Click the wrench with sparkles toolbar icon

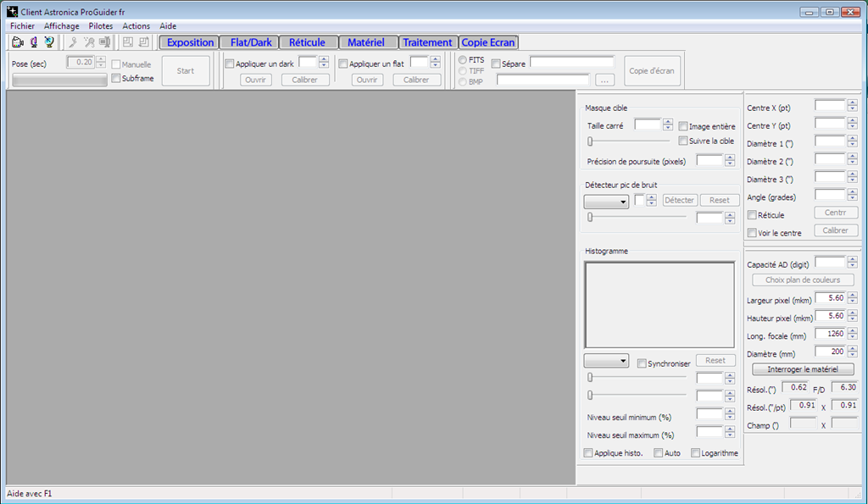[88, 42]
